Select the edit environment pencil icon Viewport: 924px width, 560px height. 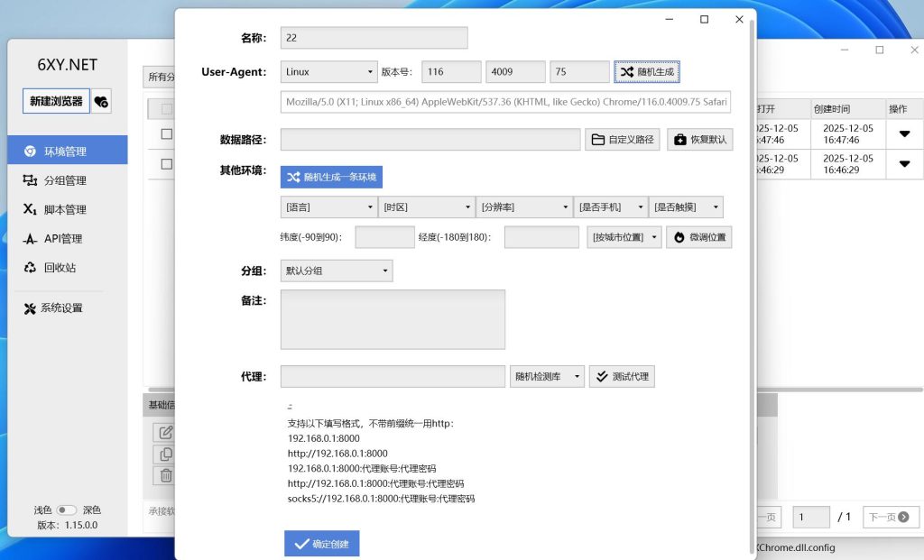[x=166, y=432]
